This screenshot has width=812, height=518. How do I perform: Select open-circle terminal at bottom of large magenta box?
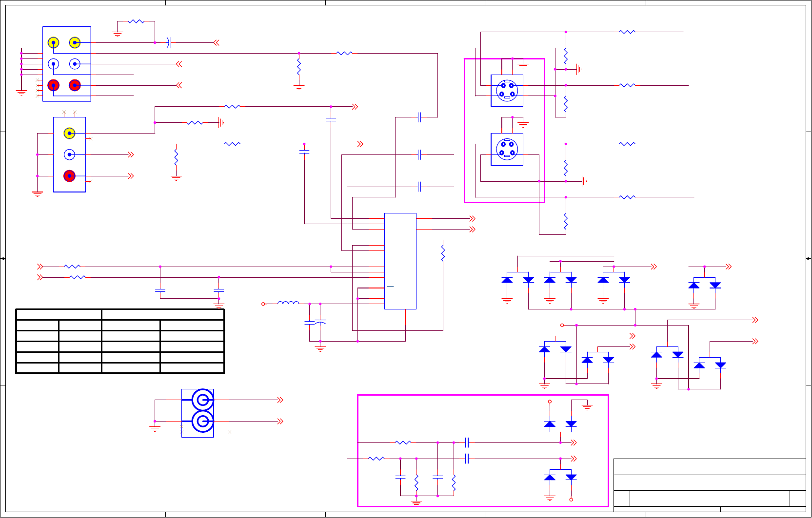click(571, 499)
